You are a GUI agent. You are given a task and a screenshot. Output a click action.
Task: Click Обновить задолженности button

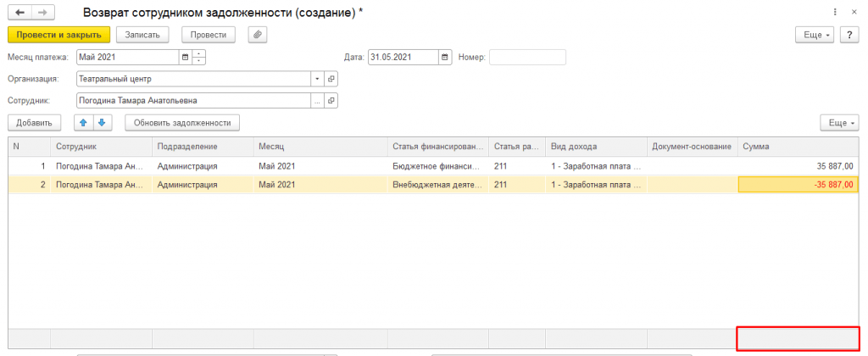(182, 123)
